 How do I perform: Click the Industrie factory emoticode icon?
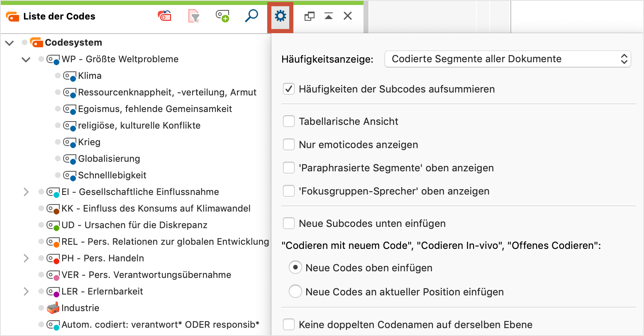(x=53, y=308)
